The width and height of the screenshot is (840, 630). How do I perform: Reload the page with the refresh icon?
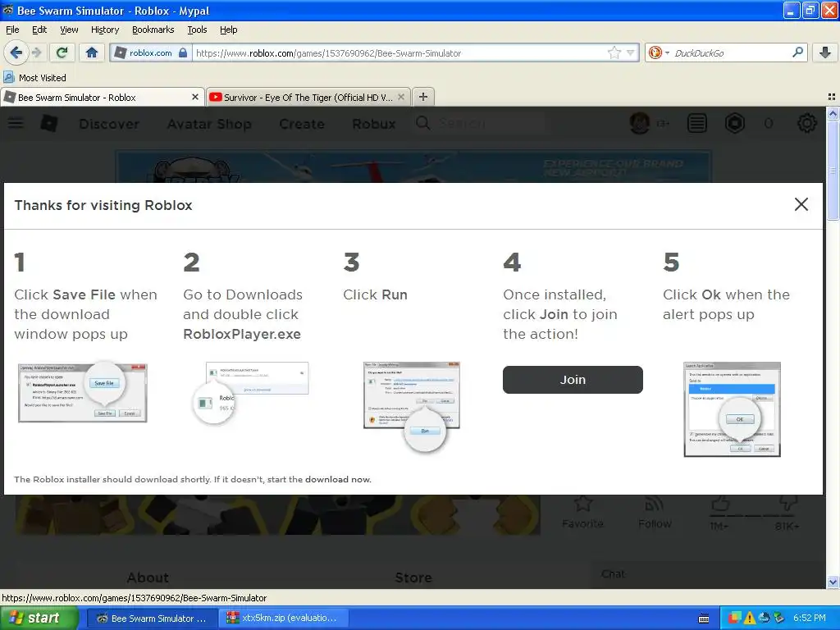[62, 52]
